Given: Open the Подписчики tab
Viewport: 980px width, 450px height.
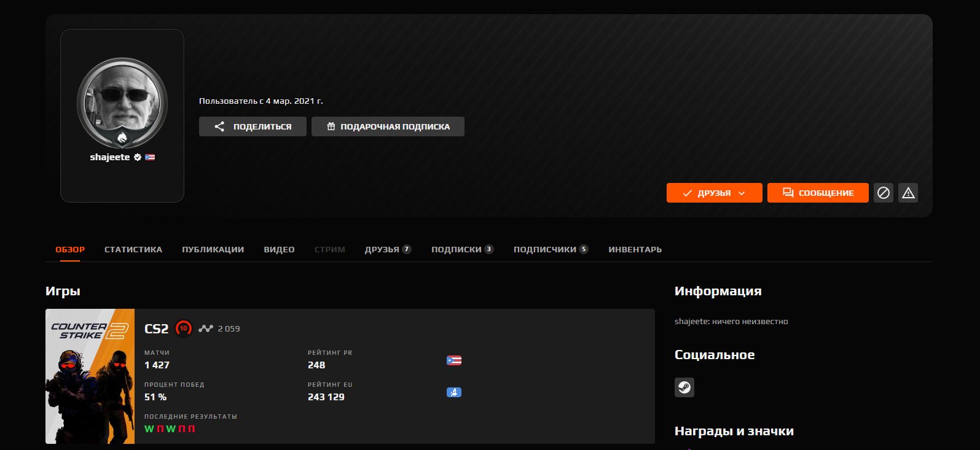Looking at the screenshot, I should pyautogui.click(x=551, y=249).
